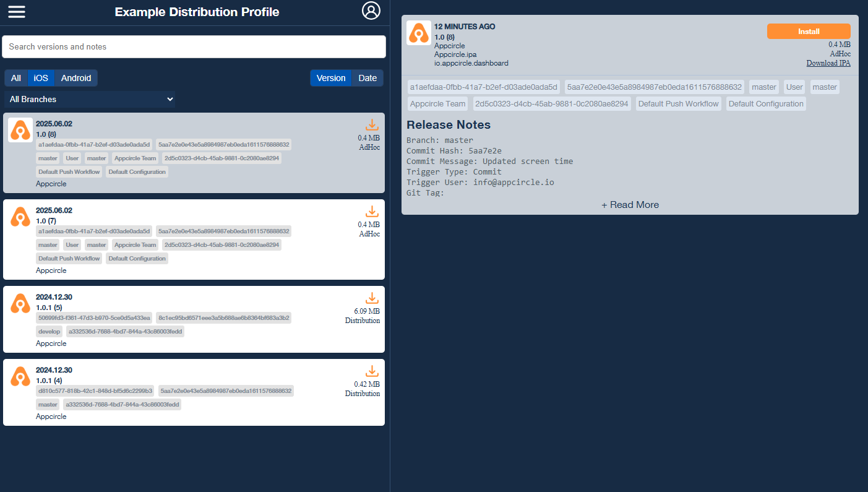Viewport: 868px width, 492px height.
Task: Filter list to iOS builds
Action: 41,78
